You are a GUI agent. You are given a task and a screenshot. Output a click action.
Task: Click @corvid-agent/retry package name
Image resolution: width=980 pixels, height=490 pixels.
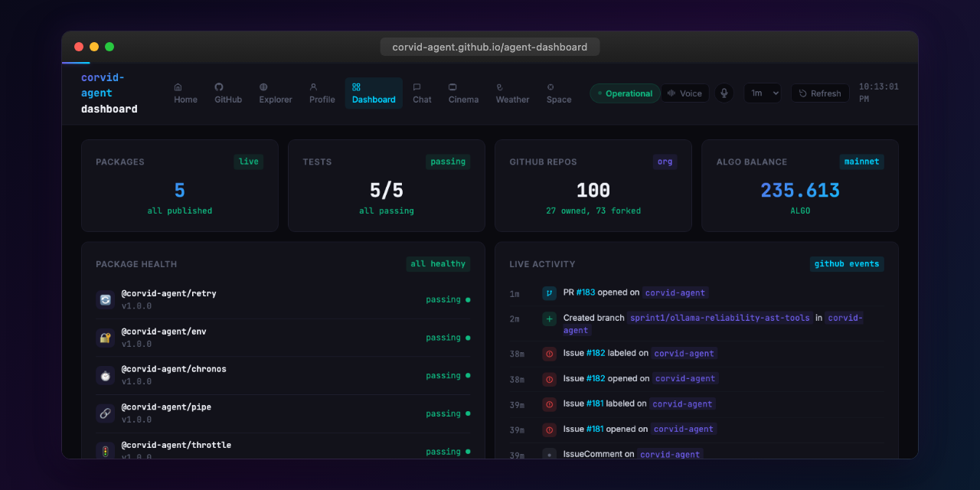tap(169, 293)
